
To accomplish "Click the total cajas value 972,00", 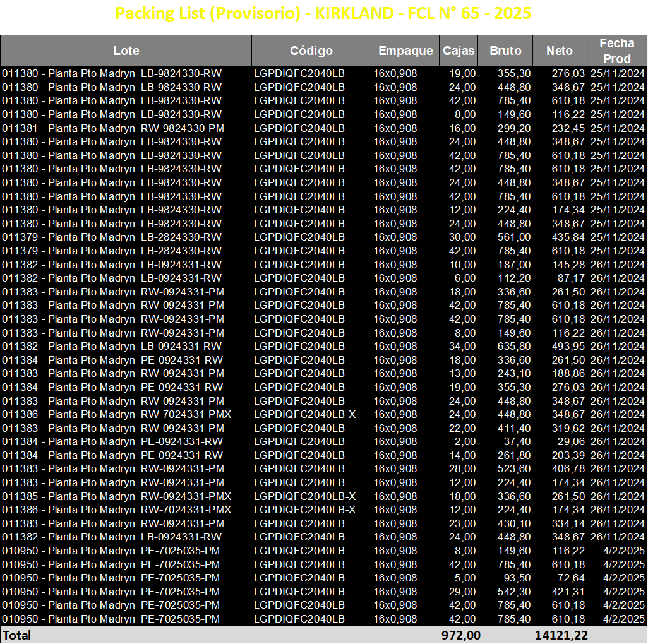I will (461, 635).
